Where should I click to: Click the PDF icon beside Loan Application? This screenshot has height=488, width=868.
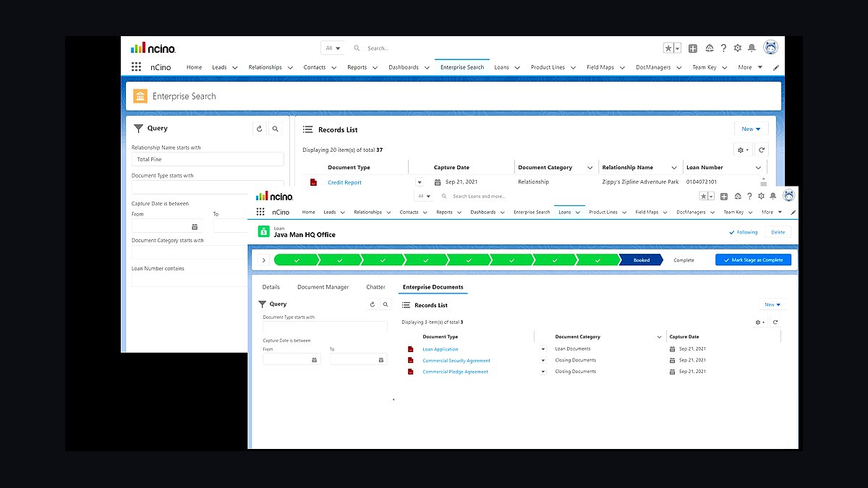[x=410, y=349]
